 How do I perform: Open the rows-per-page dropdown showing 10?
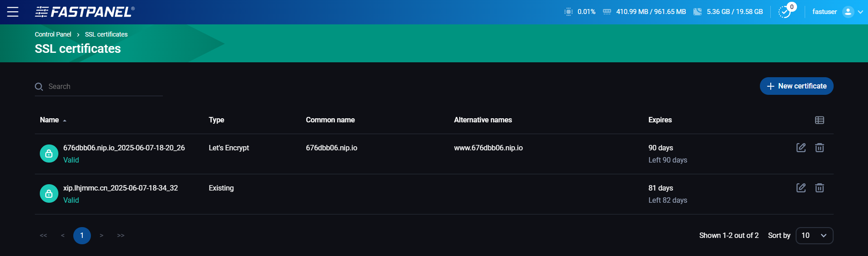[814, 236]
